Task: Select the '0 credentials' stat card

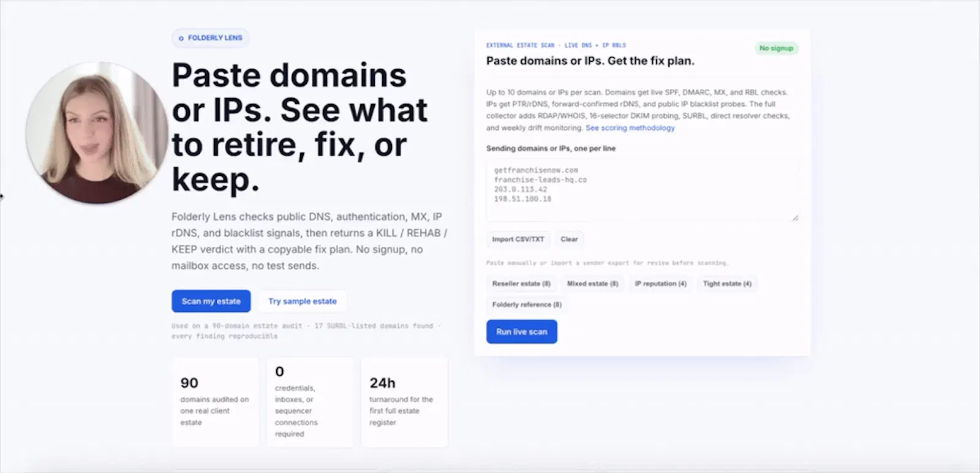Action: pos(310,403)
